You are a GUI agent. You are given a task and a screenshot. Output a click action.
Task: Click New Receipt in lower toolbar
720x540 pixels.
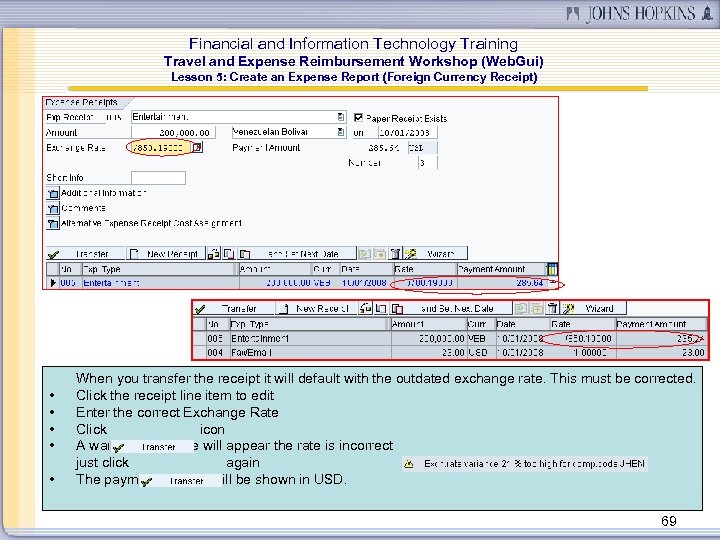pos(316,309)
